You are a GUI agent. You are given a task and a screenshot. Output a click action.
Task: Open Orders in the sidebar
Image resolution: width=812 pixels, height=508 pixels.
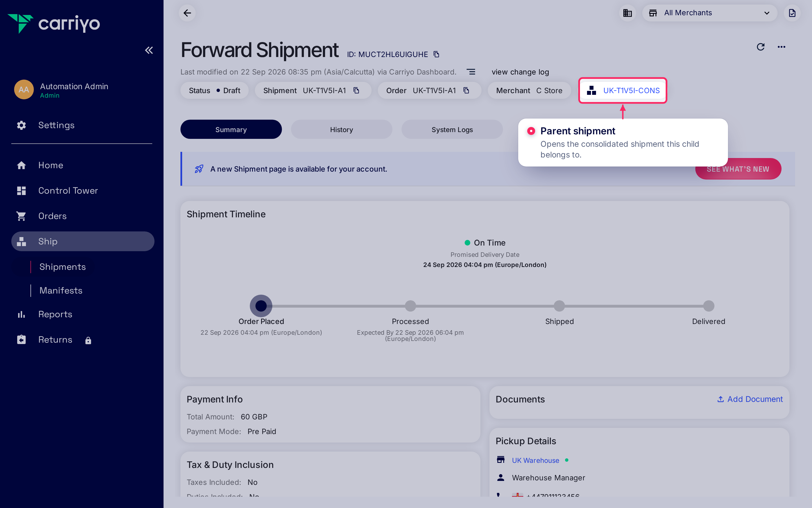point(52,216)
